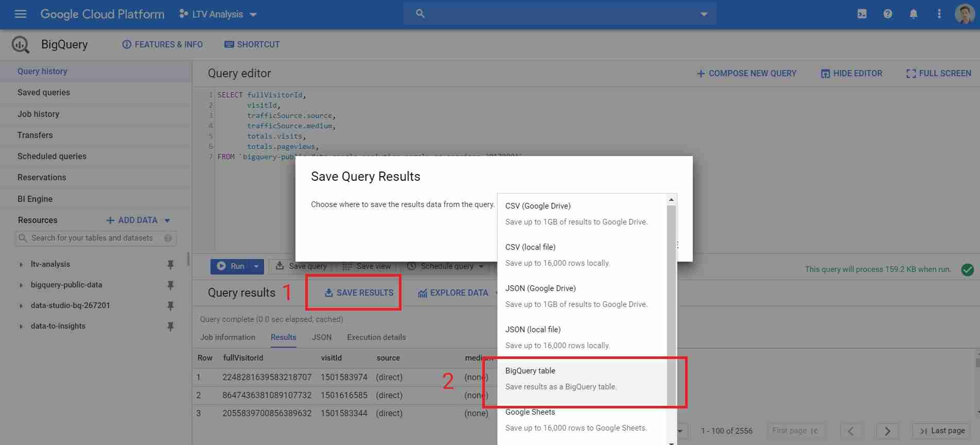Image resolution: width=980 pixels, height=445 pixels.
Task: Open the LTV Analysis project selector
Action: (x=218, y=14)
